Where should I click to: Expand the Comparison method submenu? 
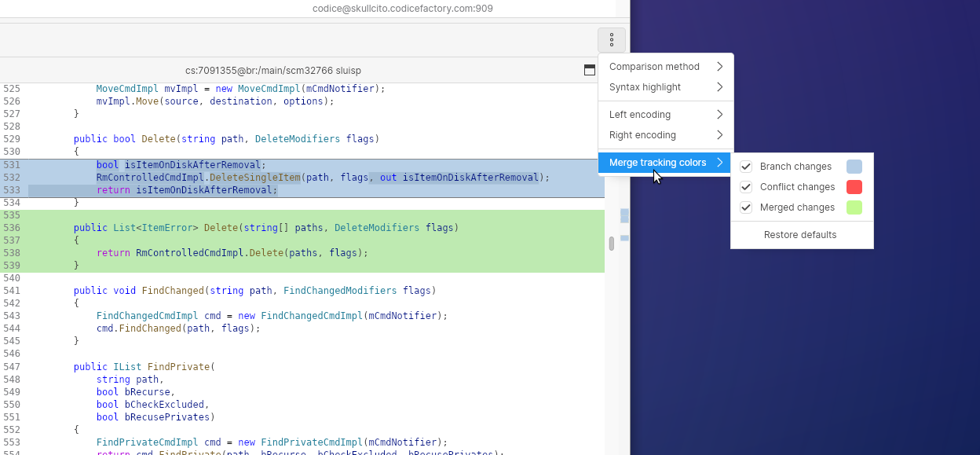pyautogui.click(x=666, y=67)
